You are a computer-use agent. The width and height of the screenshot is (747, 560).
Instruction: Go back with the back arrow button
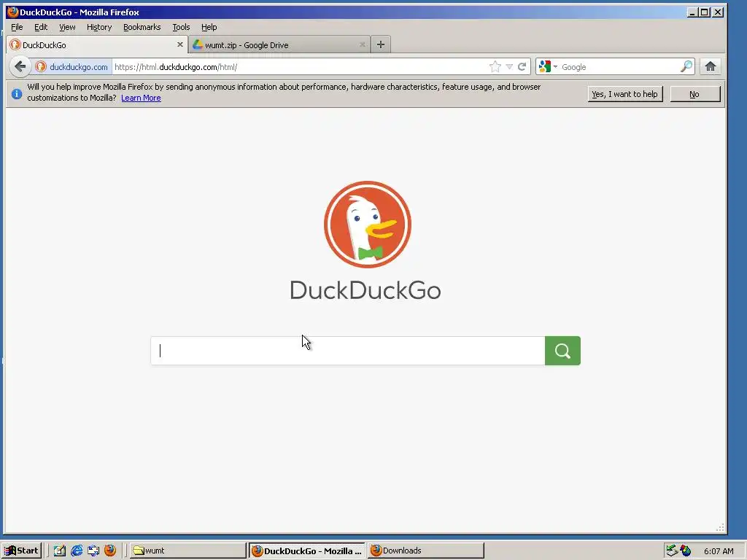point(20,66)
